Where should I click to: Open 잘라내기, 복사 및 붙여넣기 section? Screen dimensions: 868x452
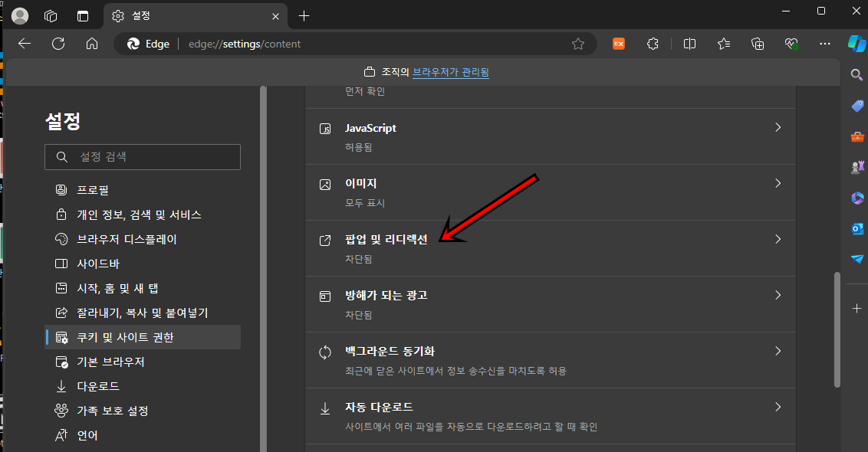click(143, 313)
